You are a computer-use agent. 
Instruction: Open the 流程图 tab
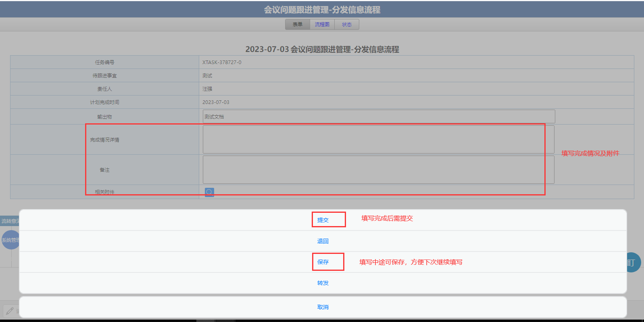[x=322, y=25]
